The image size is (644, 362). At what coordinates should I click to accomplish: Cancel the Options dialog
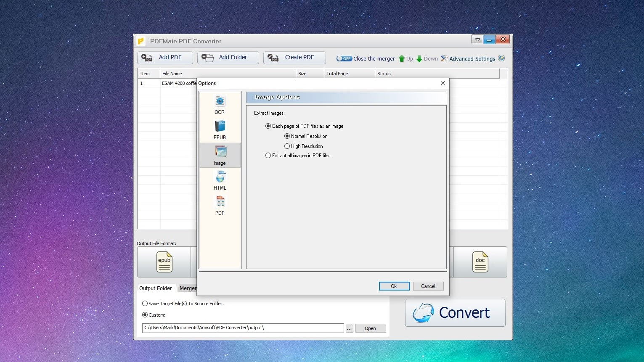(x=428, y=286)
